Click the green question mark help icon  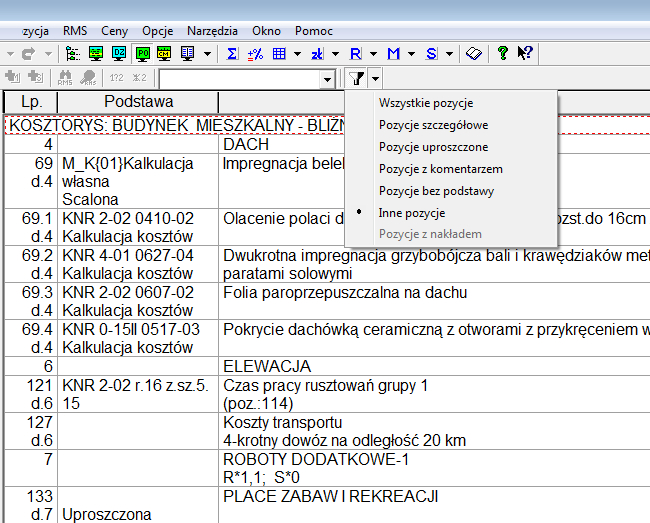point(503,53)
